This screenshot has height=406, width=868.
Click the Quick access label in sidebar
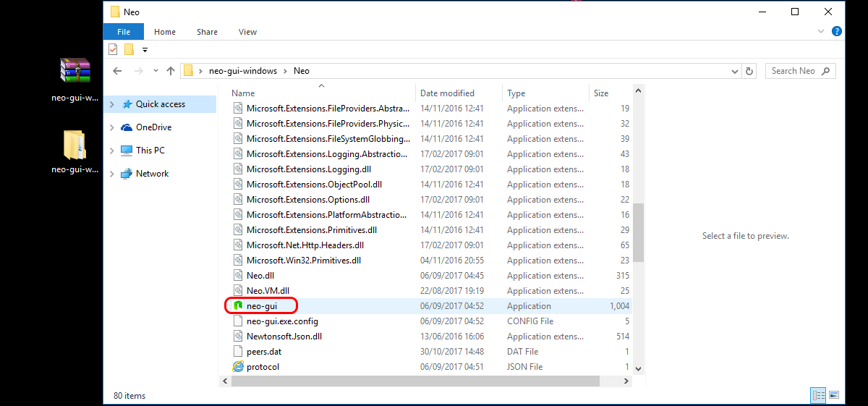pyautogui.click(x=161, y=104)
